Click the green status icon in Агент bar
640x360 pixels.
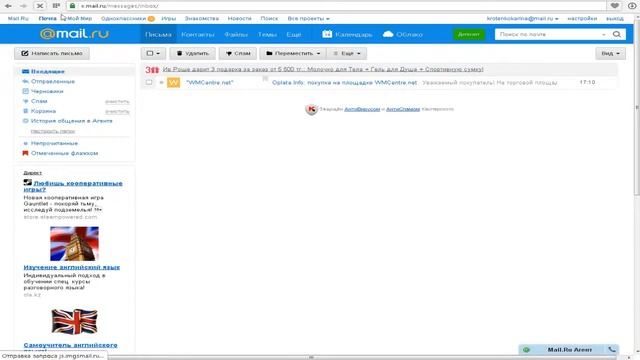(x=526, y=349)
